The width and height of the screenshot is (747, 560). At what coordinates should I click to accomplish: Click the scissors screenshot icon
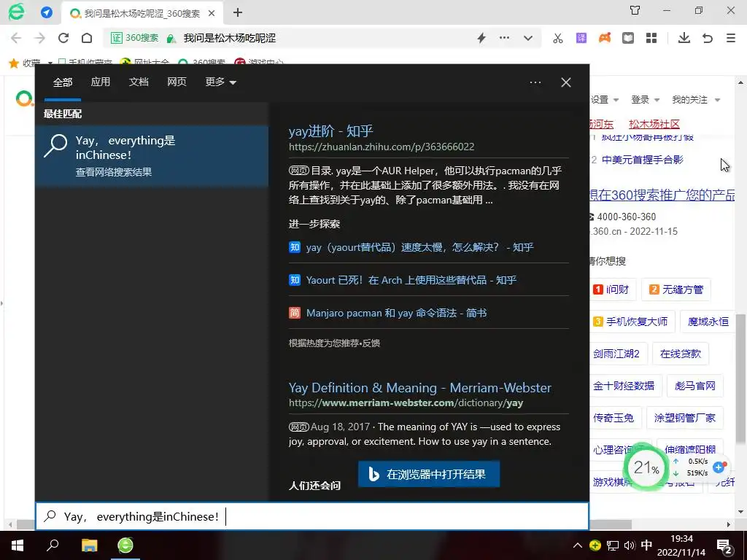coord(558,38)
